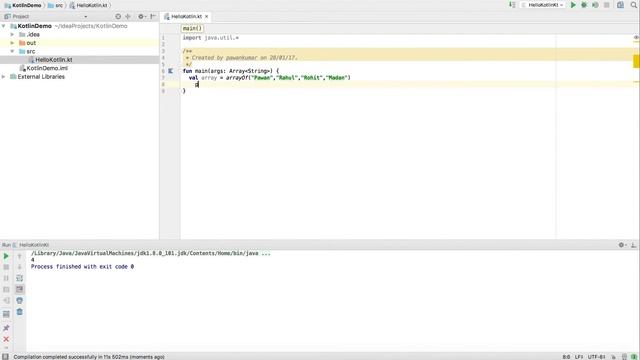Expand the out folder
Screen dimensions: 640x360
(12, 43)
